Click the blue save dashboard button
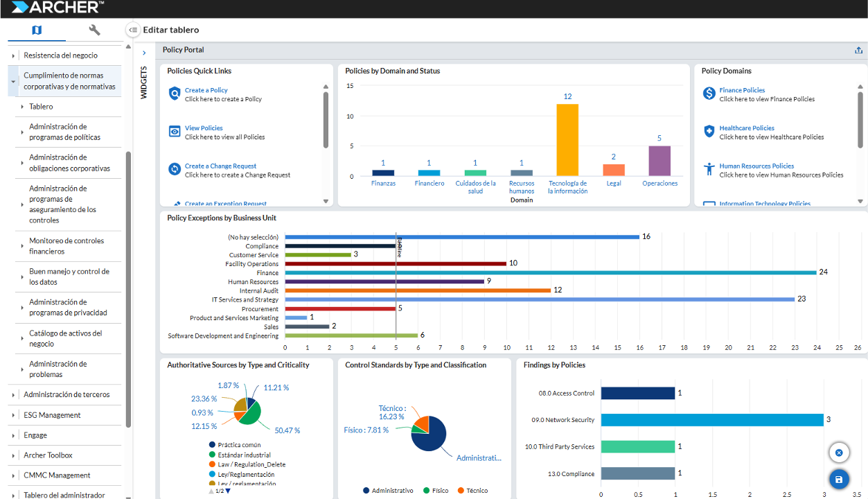The width and height of the screenshot is (868, 499). pos(839,479)
